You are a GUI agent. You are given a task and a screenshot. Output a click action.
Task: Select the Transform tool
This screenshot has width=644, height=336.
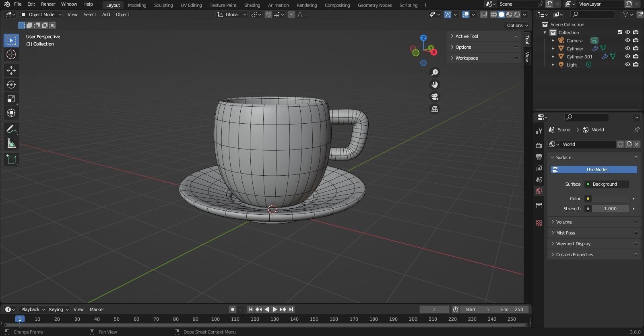pyautogui.click(x=11, y=113)
